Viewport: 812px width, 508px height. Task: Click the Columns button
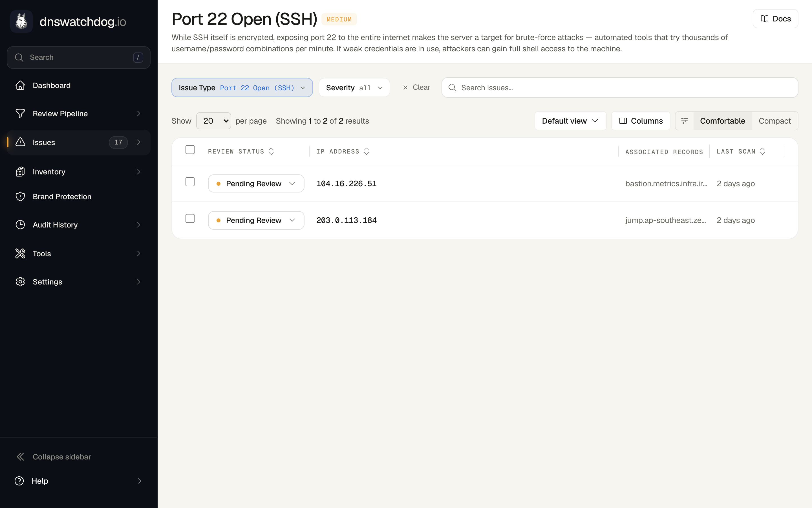[x=641, y=121]
